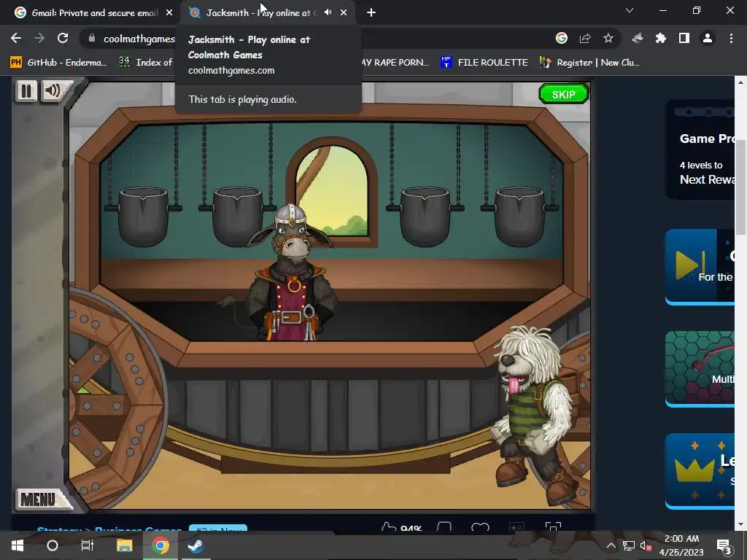Open Task View on taskbar
The width and height of the screenshot is (747, 560).
88,545
